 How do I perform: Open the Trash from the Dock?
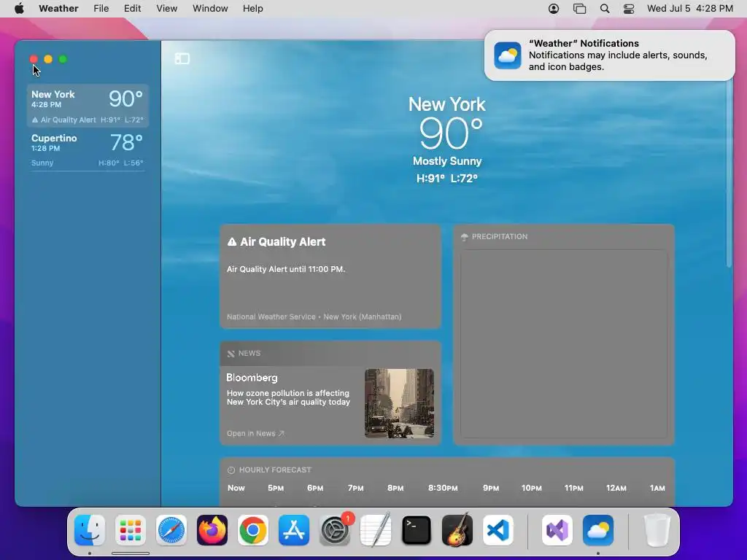click(657, 530)
